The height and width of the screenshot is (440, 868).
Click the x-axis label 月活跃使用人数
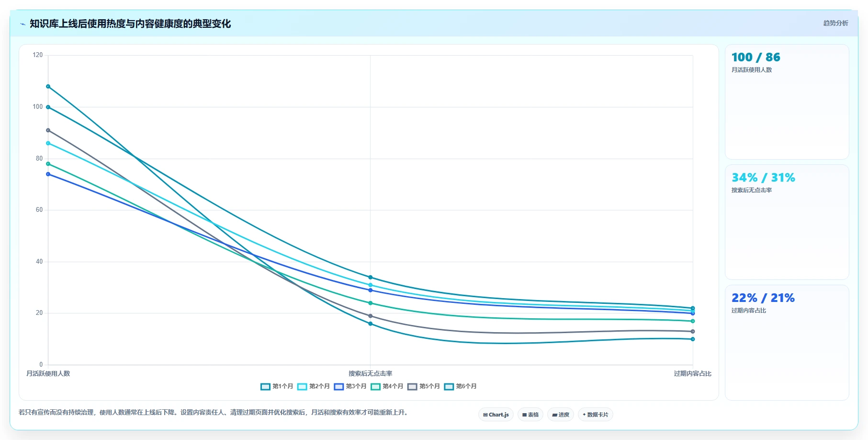pyautogui.click(x=48, y=374)
